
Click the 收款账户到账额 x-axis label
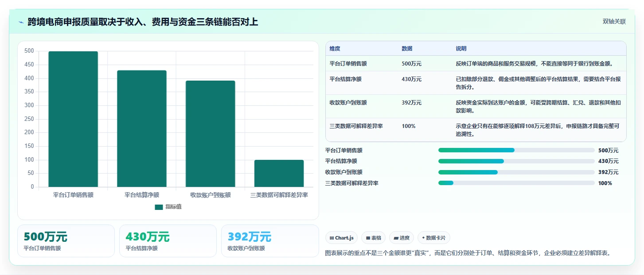pos(211,195)
